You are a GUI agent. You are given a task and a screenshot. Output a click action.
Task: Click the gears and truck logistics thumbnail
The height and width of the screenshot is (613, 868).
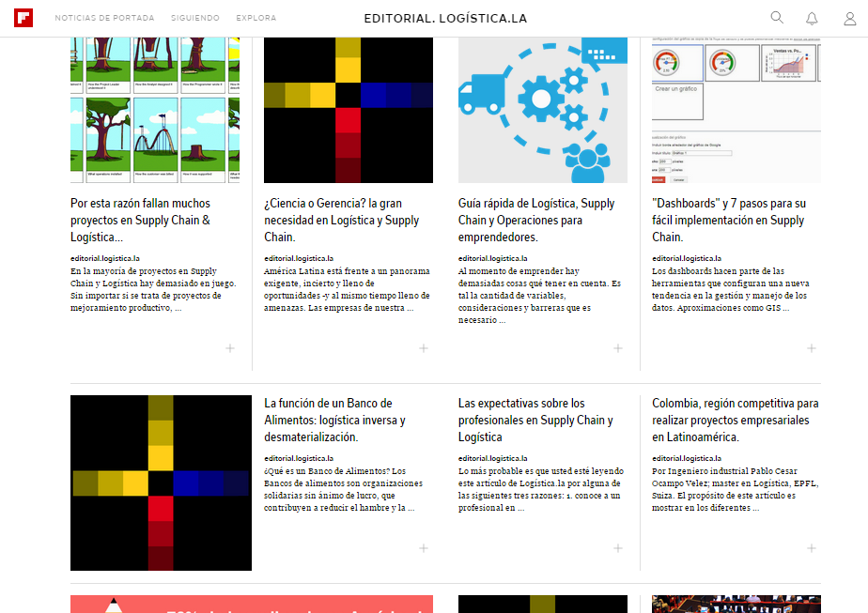click(543, 110)
